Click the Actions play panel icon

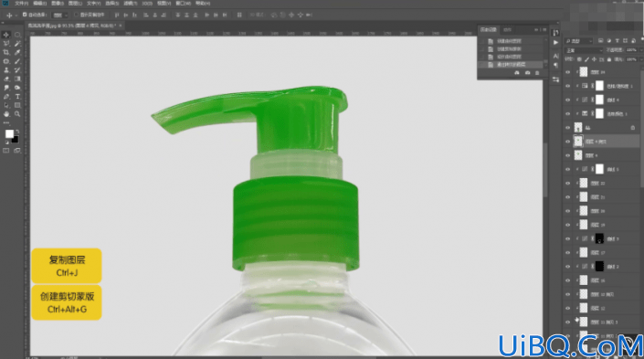[555, 42]
